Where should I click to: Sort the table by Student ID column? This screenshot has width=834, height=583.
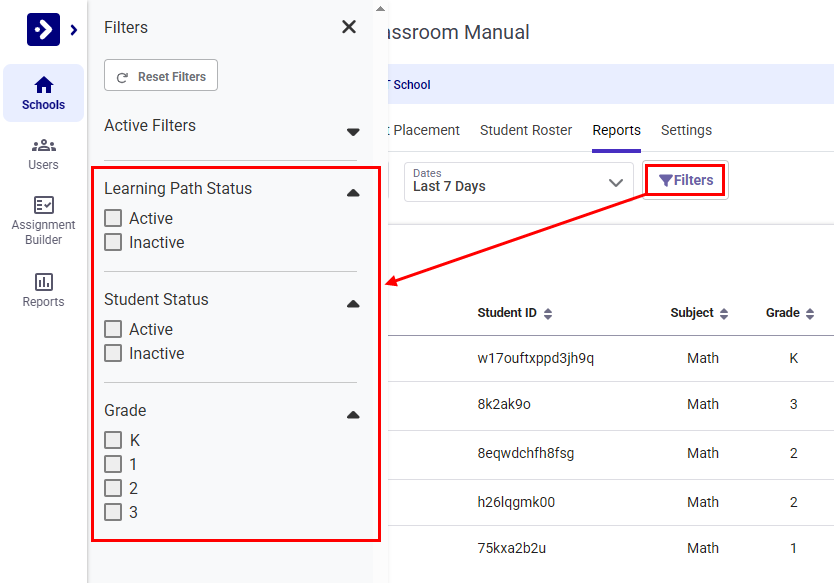(549, 313)
